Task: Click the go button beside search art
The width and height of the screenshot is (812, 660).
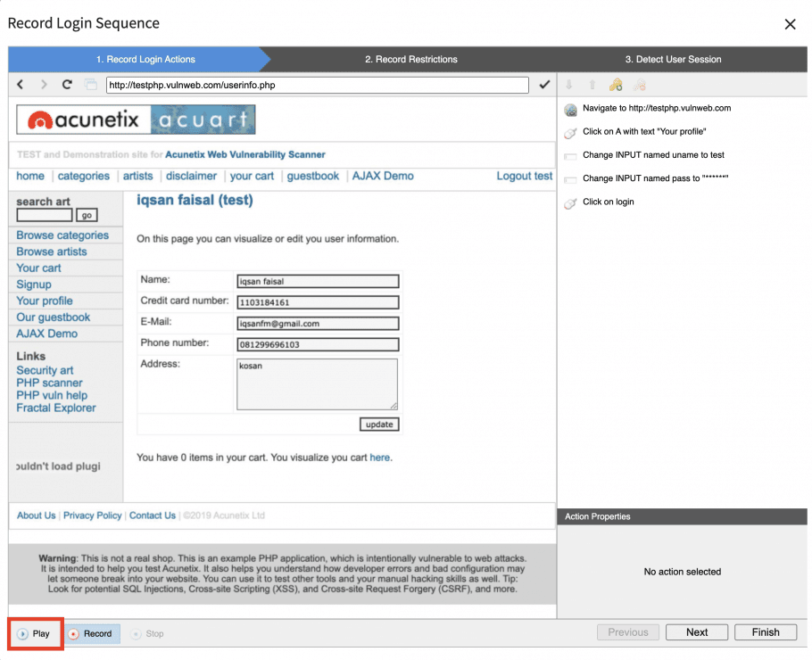Action: click(87, 215)
